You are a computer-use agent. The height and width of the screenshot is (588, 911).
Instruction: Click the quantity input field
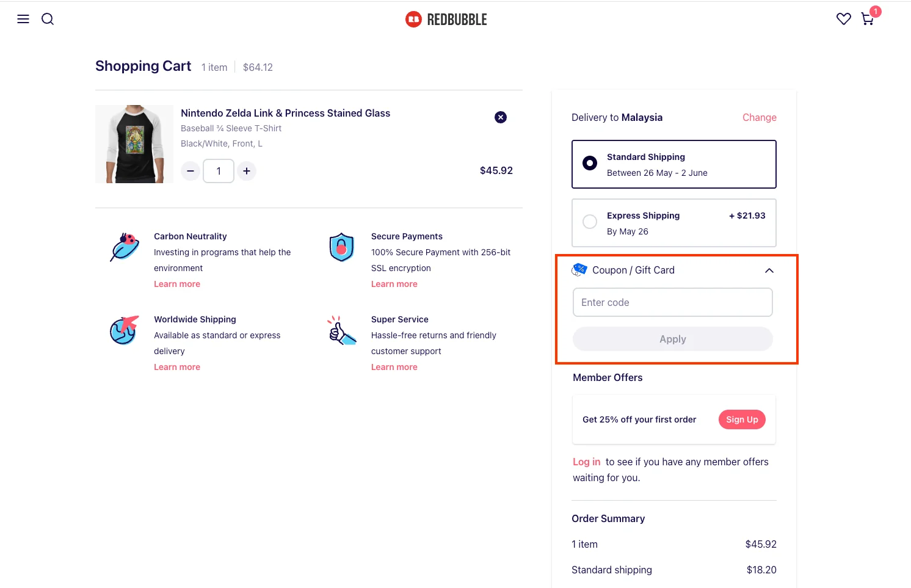(219, 171)
